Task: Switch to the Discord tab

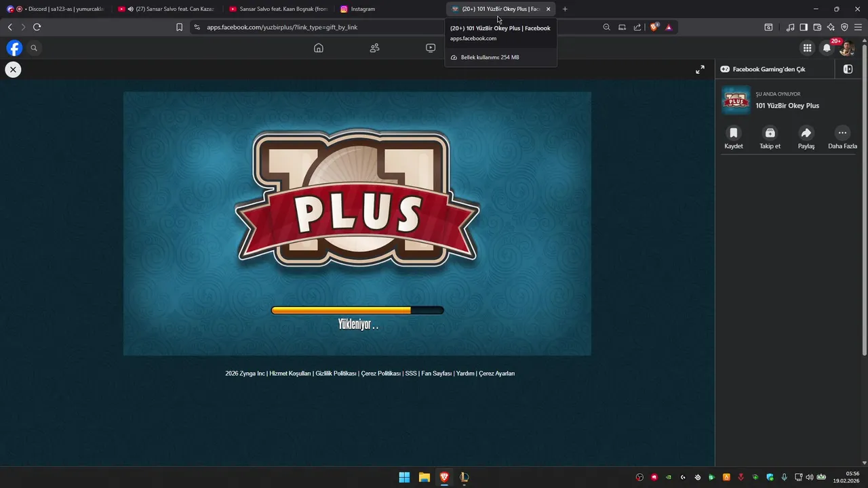Action: click(56, 9)
